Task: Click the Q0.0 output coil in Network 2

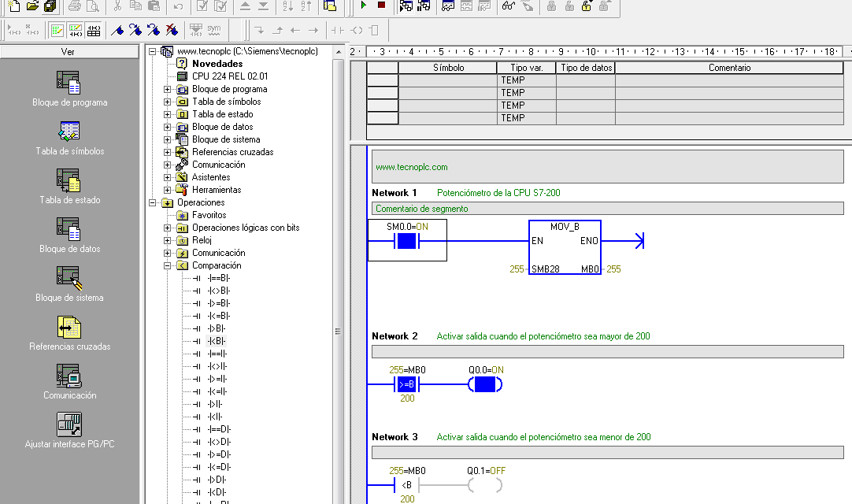Action: point(485,385)
